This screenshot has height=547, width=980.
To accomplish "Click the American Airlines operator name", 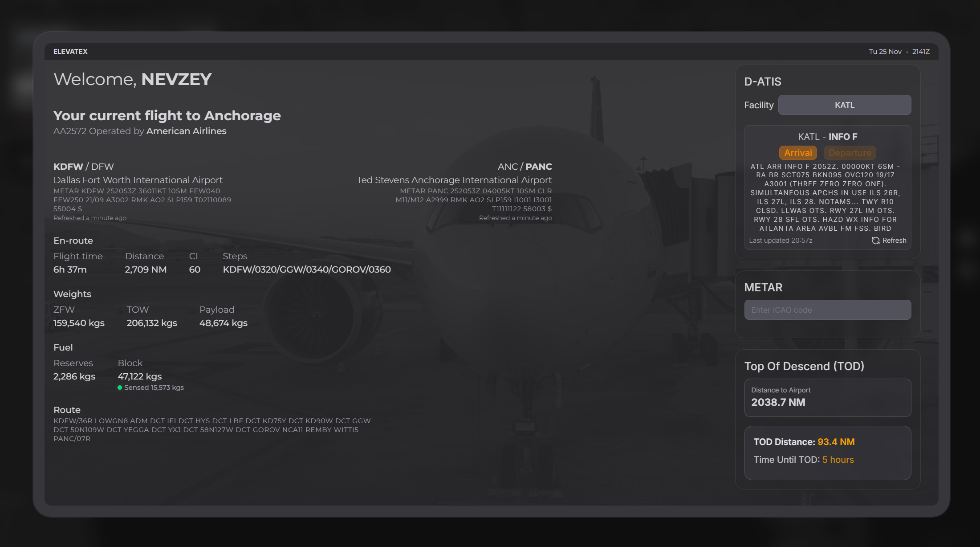I will coord(186,131).
